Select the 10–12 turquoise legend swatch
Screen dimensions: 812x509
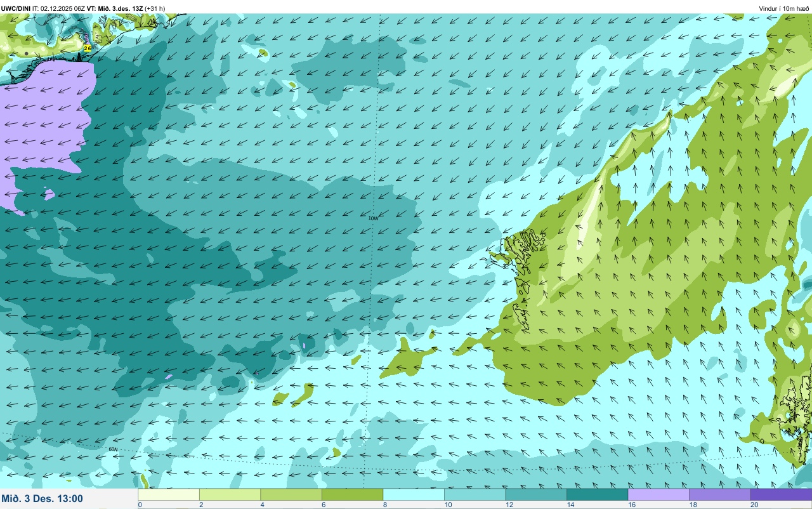coord(475,494)
